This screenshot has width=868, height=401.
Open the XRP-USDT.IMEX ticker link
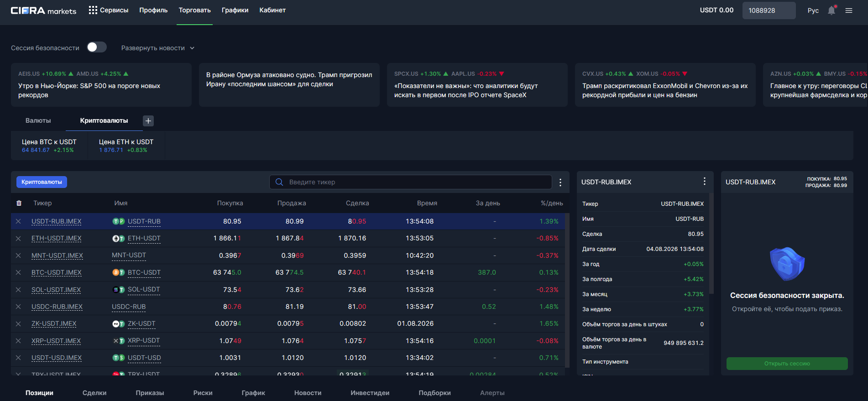coord(56,341)
